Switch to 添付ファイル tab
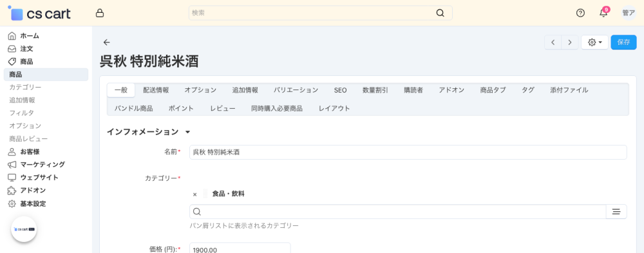This screenshot has height=253, width=644. 569,90
